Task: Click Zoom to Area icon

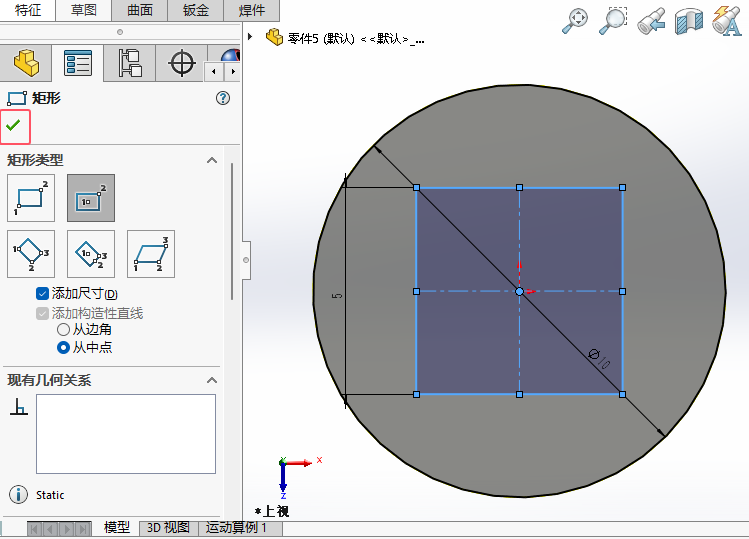Action: (612, 21)
